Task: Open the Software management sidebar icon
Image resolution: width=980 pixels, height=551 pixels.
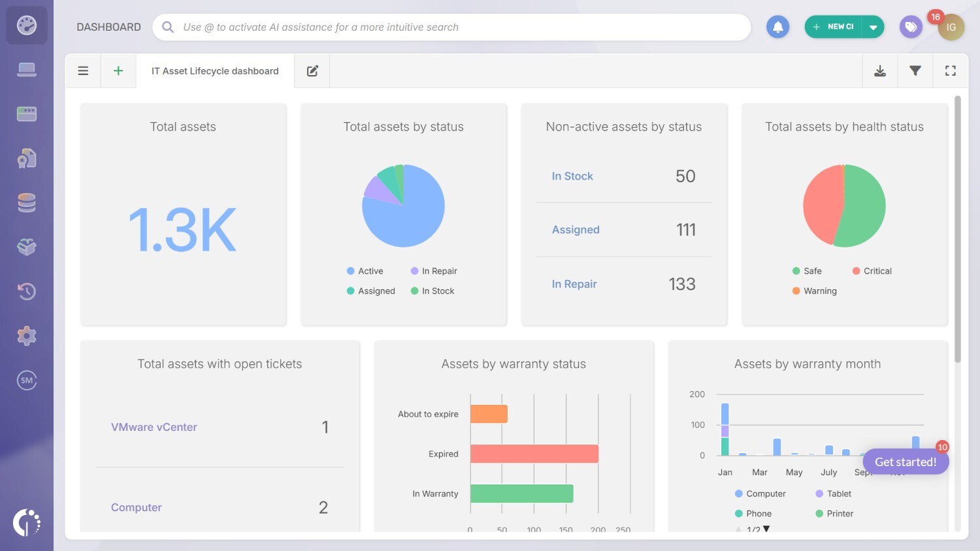Action: click(27, 113)
